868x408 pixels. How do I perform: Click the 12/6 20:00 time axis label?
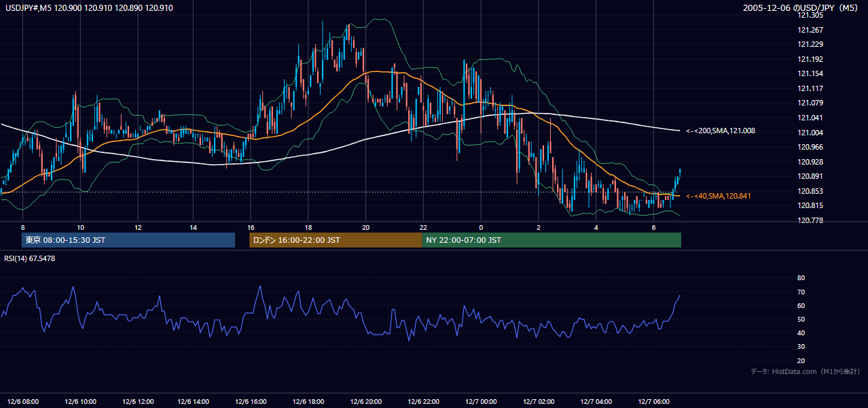[365, 401]
